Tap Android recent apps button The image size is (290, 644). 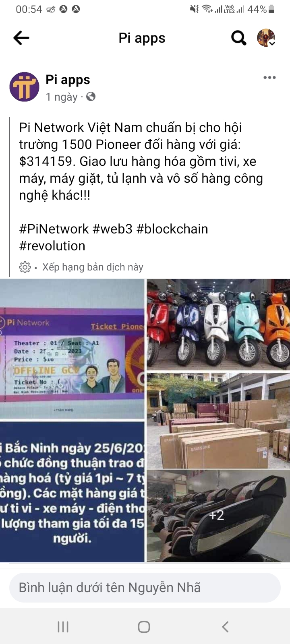pyautogui.click(x=63, y=627)
